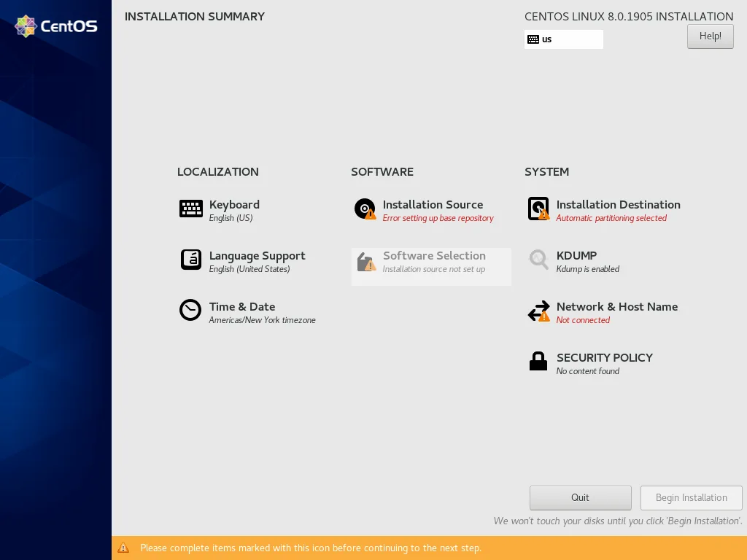
Task: Open Installation Source via the disc icon
Action: click(x=365, y=209)
